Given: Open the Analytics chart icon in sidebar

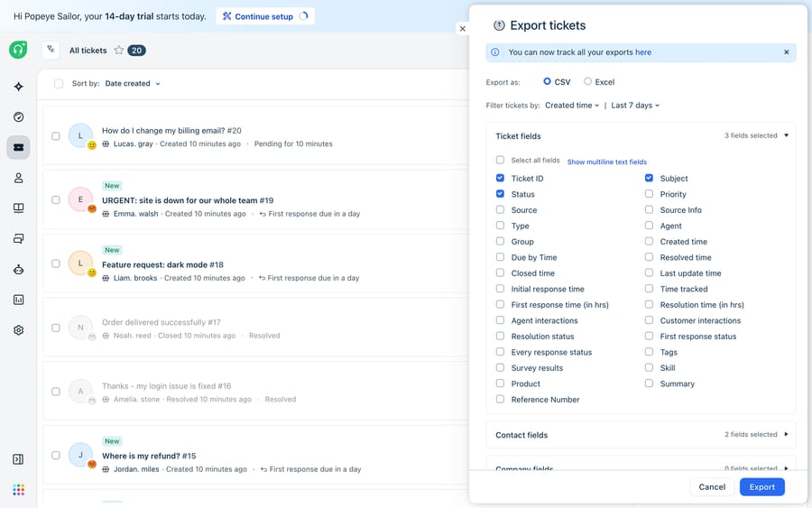Looking at the screenshot, I should (x=19, y=300).
